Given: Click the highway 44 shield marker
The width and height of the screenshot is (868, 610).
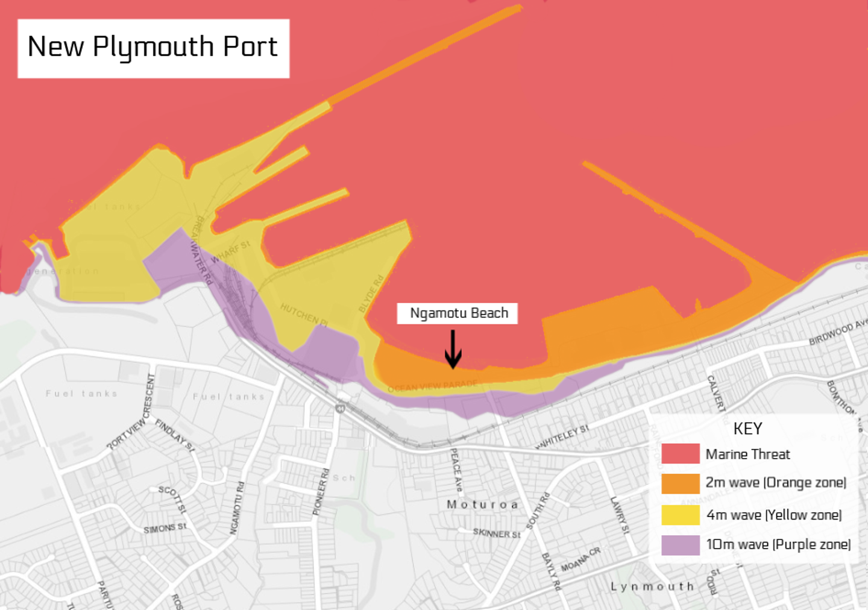Looking at the screenshot, I should 340,409.
